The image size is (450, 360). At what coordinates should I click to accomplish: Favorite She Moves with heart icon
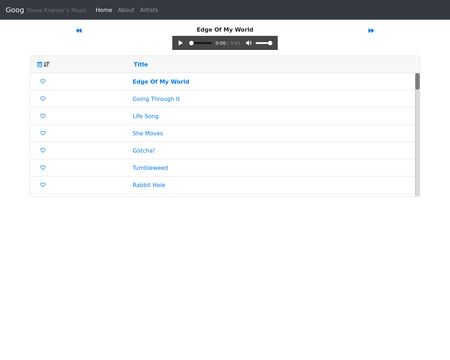point(43,133)
